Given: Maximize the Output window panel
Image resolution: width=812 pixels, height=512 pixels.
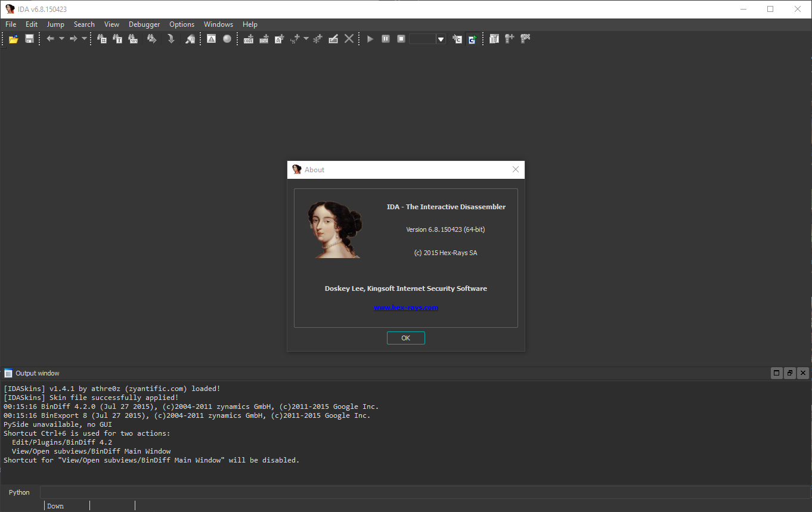Looking at the screenshot, I should (776, 373).
